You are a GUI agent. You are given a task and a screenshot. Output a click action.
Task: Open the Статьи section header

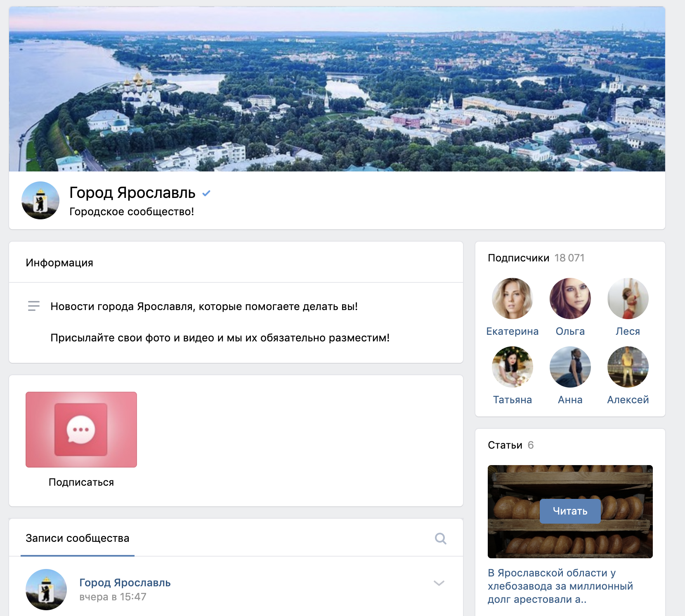click(505, 445)
